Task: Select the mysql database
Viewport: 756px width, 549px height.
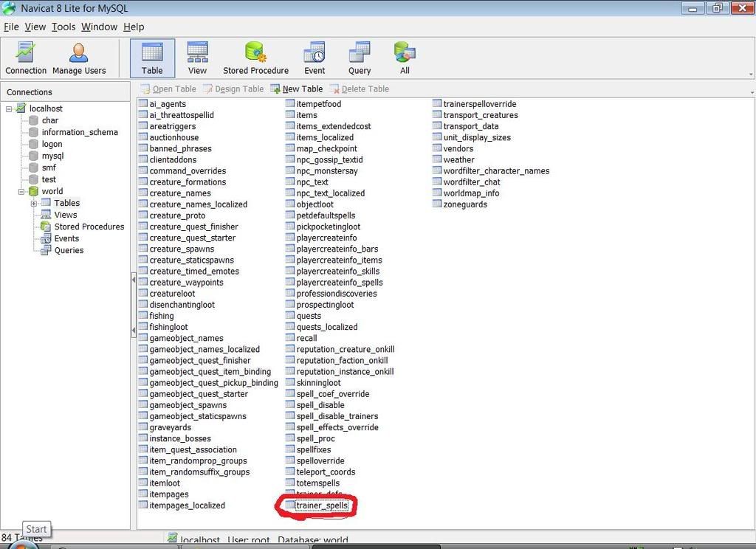Action: 47,156
